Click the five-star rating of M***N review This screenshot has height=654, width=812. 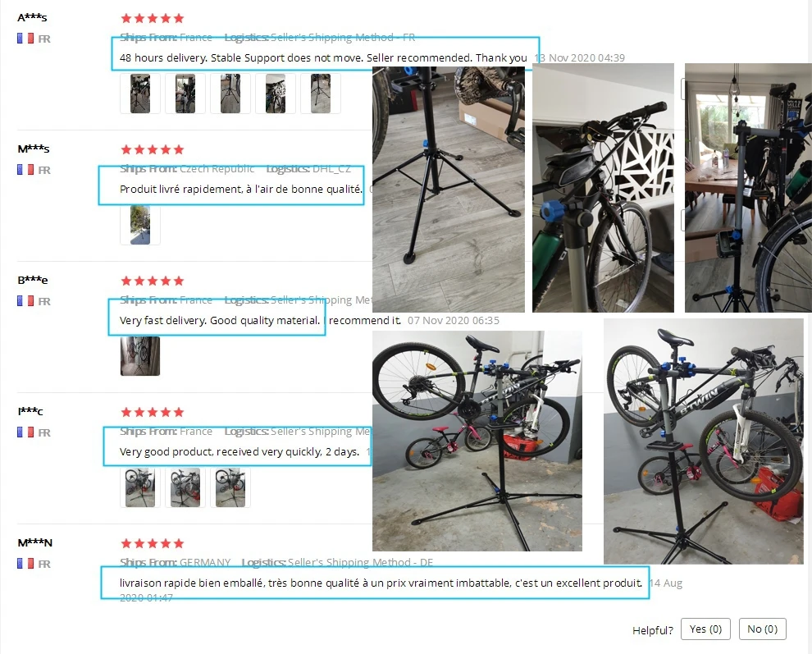(153, 543)
